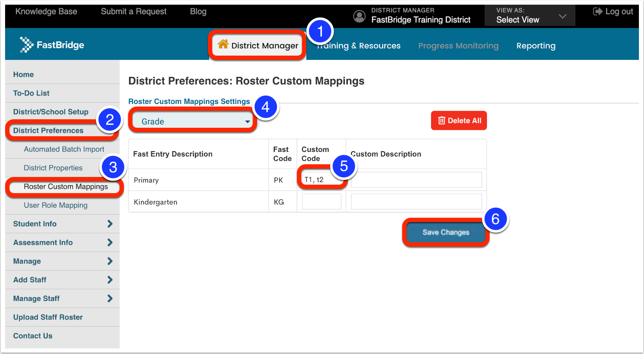Click the Assessment Info menu label
Image resolution: width=644 pixels, height=354 pixels.
tap(43, 242)
